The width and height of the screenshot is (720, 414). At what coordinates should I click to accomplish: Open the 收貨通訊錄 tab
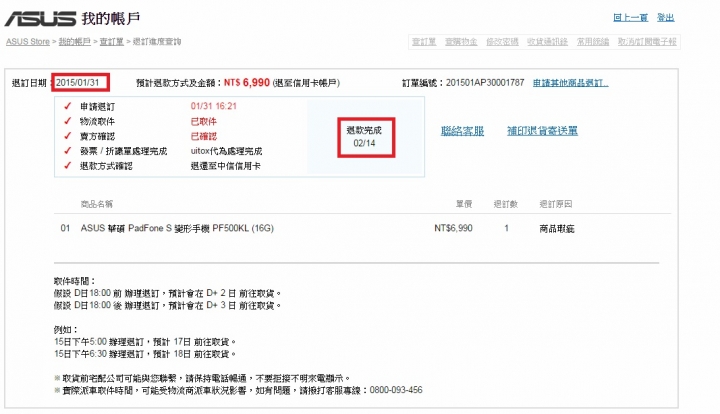(x=547, y=42)
